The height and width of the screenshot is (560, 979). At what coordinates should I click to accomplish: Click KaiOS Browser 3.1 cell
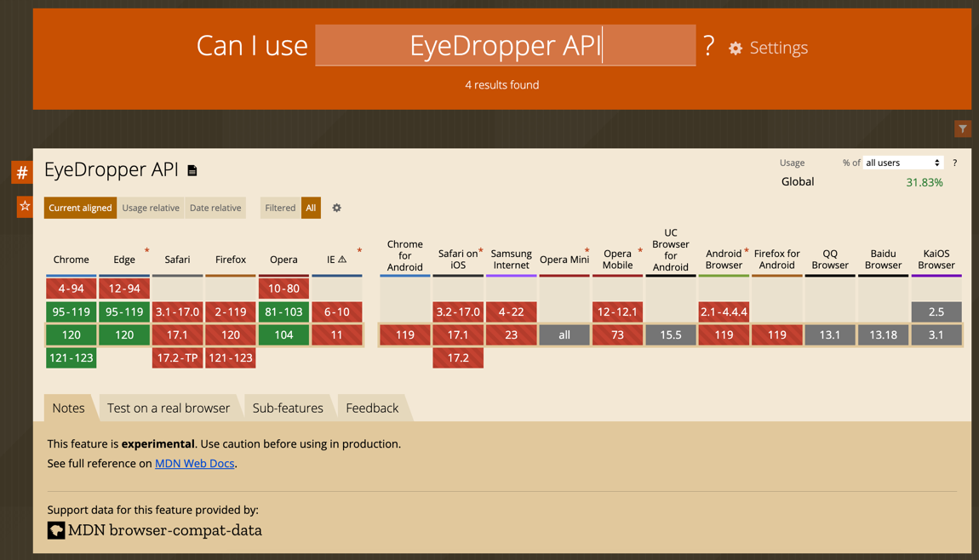coord(936,334)
